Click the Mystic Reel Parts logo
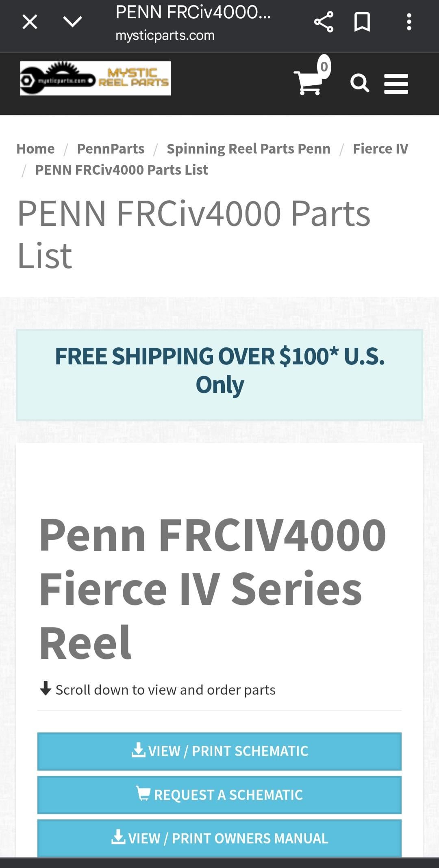Screen dimensions: 439x868 tap(96, 78)
